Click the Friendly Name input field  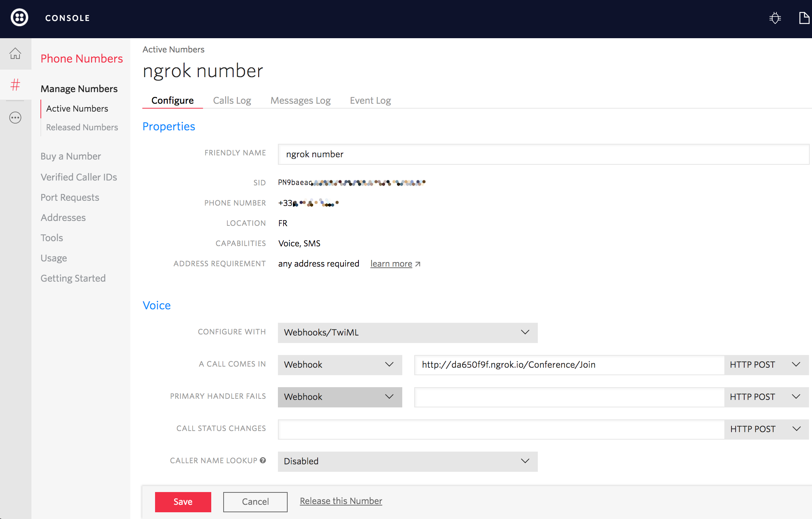(543, 154)
